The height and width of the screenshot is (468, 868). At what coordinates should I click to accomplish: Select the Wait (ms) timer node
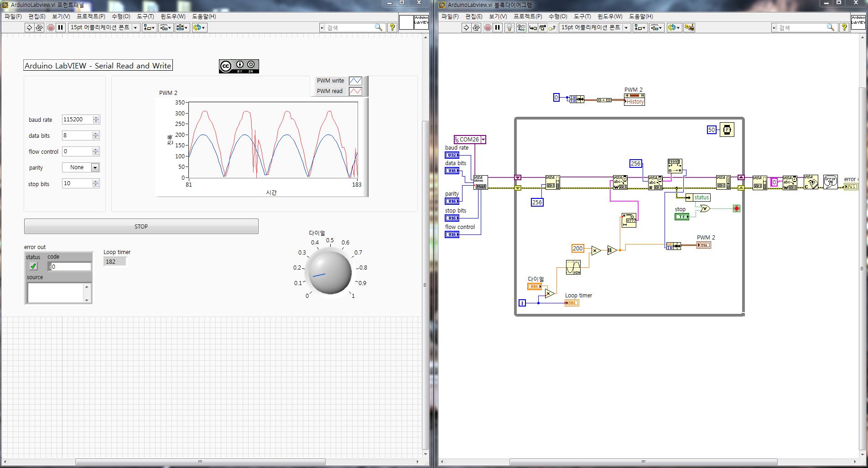[727, 130]
